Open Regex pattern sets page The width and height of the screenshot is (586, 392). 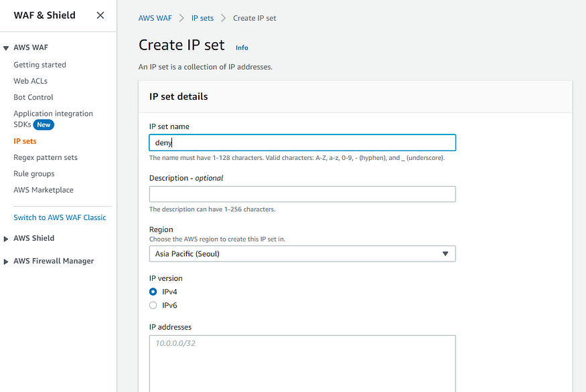[46, 158]
